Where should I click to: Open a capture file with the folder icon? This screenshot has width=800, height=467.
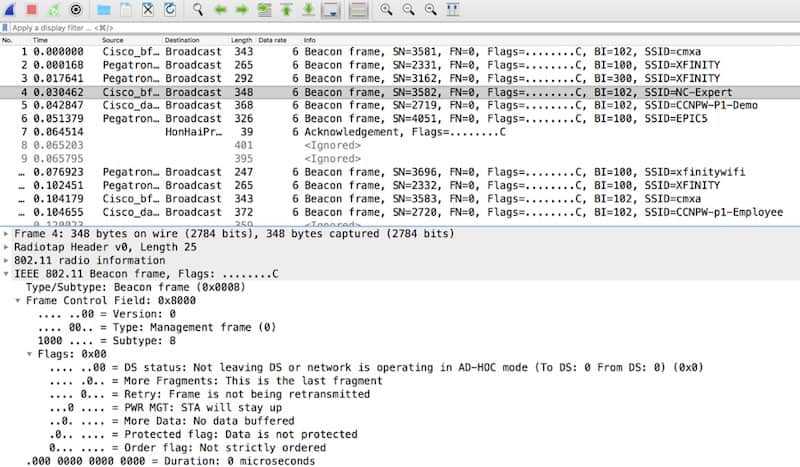tap(104, 9)
